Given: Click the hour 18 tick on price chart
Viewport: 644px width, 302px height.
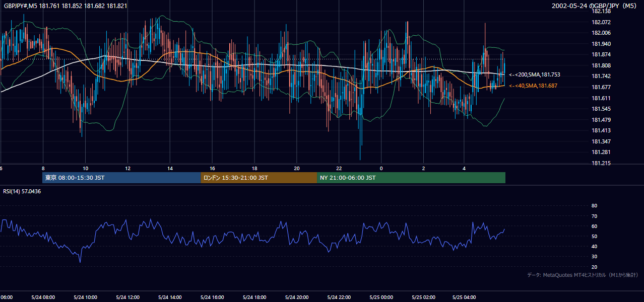Looking at the screenshot, I should (x=254, y=168).
